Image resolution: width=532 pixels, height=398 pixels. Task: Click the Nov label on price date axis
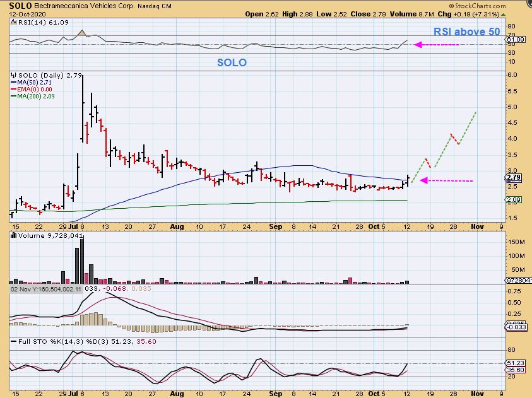477,226
